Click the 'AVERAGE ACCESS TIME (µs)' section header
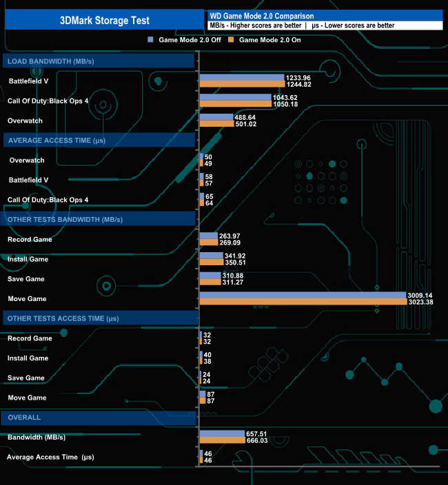Image resolution: width=448 pixels, height=485 pixels. click(x=99, y=140)
